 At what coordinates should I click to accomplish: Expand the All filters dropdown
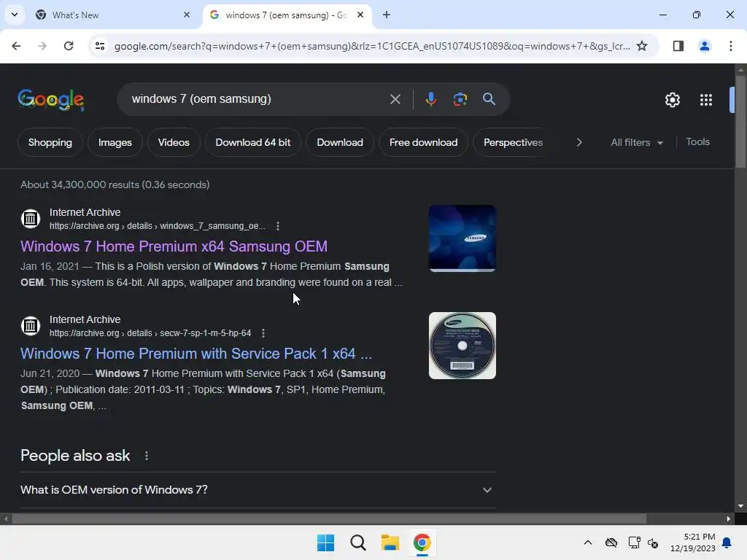(636, 142)
